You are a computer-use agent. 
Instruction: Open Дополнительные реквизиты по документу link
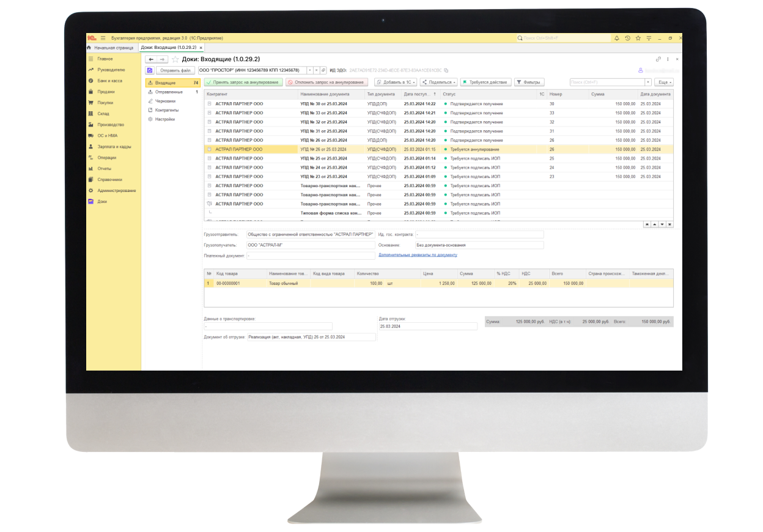coord(418,254)
